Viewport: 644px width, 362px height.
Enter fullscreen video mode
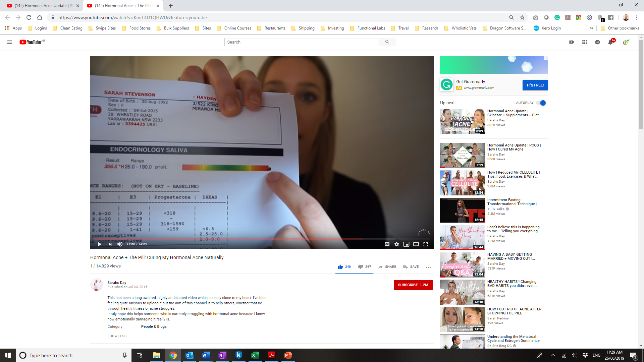426,244
